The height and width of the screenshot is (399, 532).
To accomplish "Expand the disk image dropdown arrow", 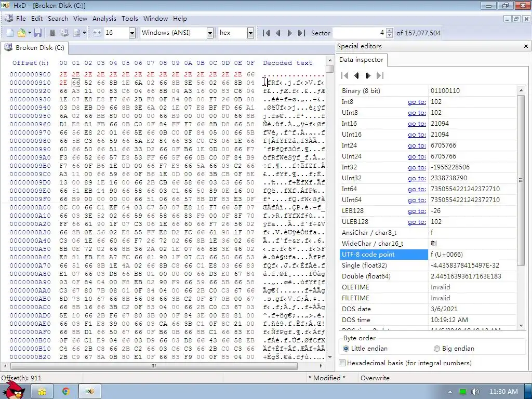I will (84, 33).
